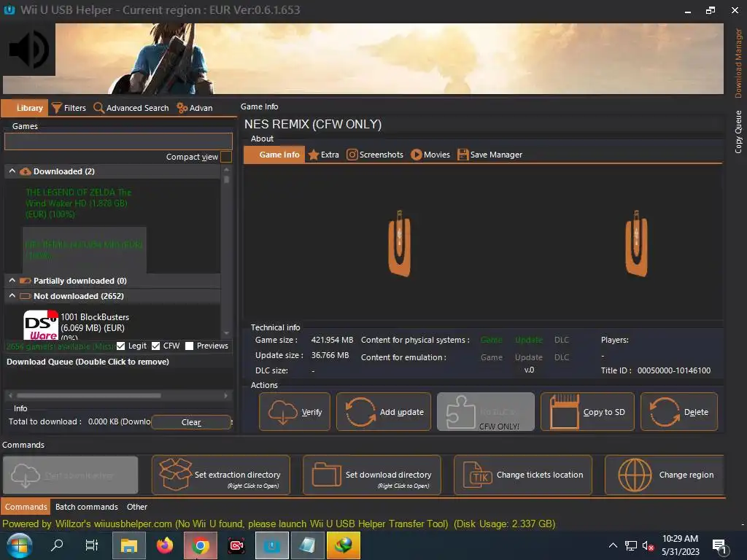Click the games list scroll-down arrow

[226, 333]
